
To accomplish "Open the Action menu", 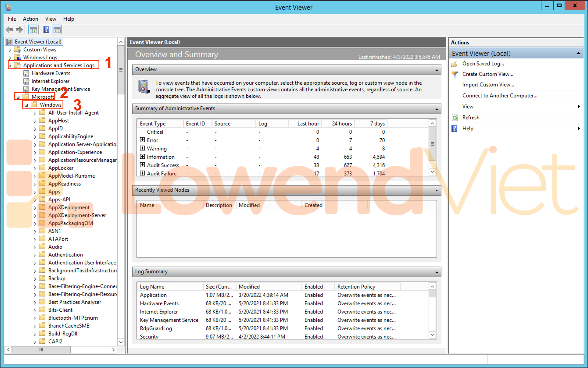I will coord(30,19).
